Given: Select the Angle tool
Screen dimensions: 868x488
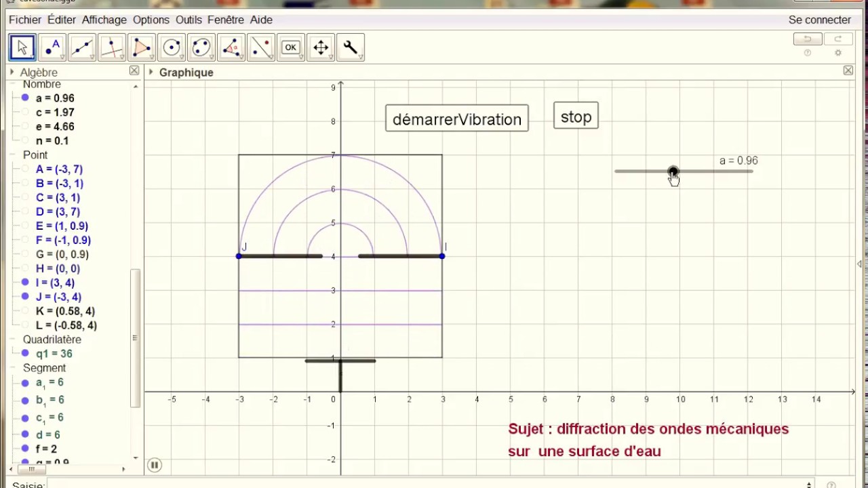Looking at the screenshot, I should click(x=231, y=47).
